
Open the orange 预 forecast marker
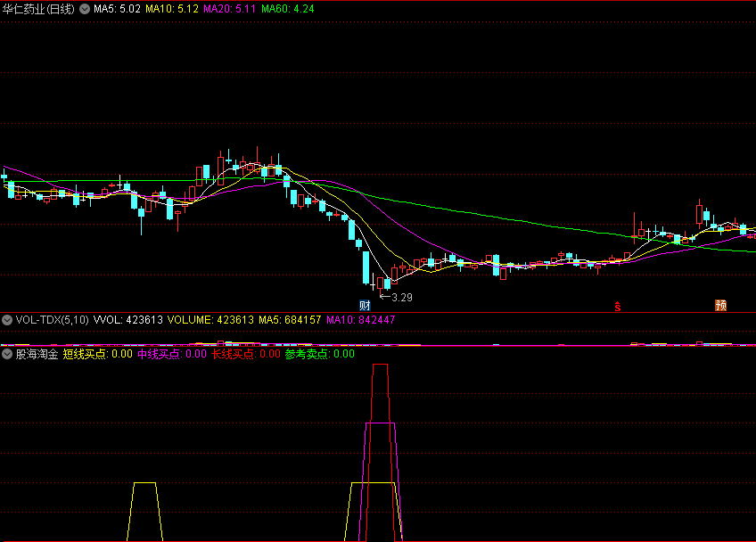[x=721, y=305]
